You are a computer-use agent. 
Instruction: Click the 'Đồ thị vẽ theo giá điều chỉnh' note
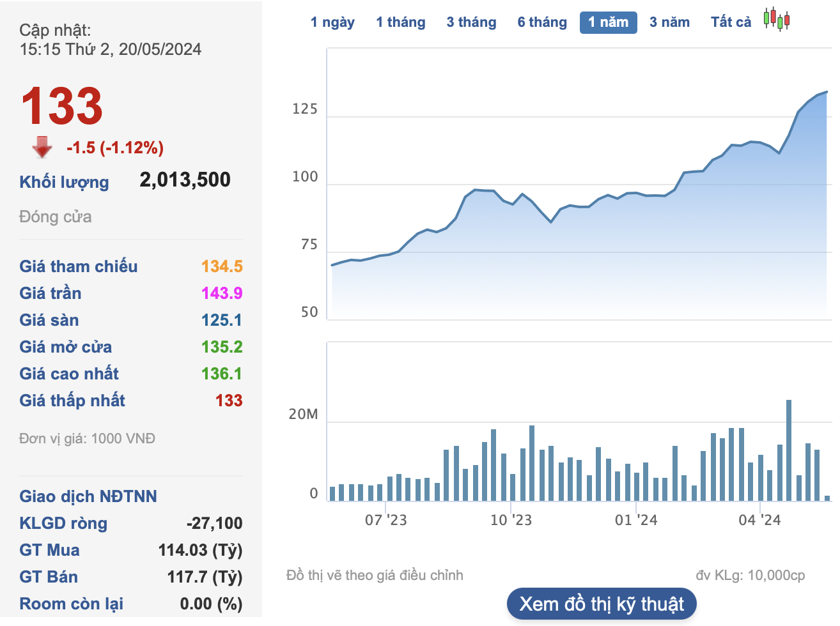375,576
